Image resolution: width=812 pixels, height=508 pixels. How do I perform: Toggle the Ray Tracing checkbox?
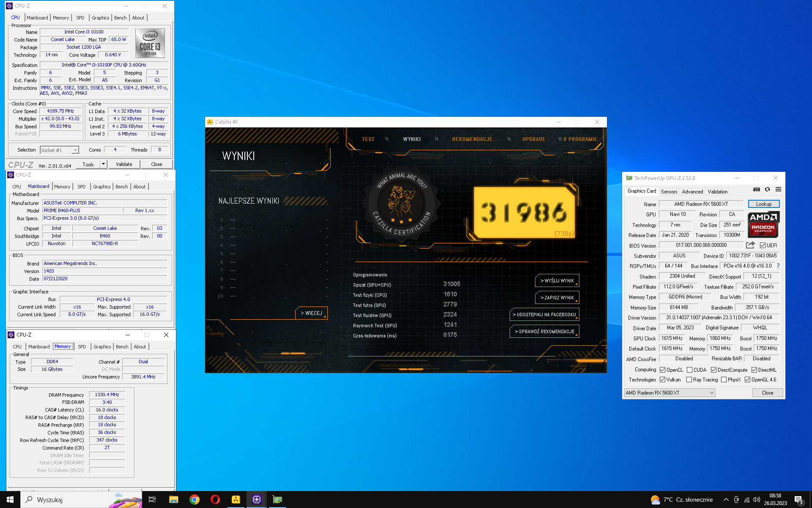coord(689,380)
